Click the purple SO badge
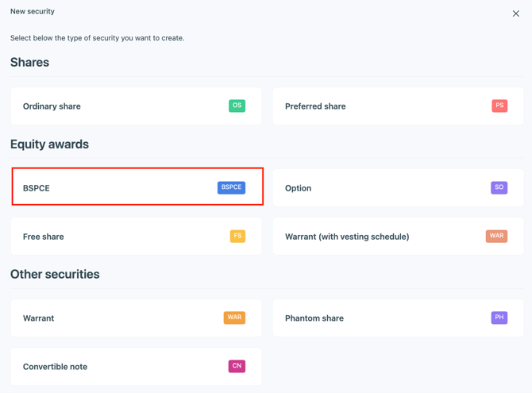This screenshot has height=393, width=532. (x=499, y=187)
